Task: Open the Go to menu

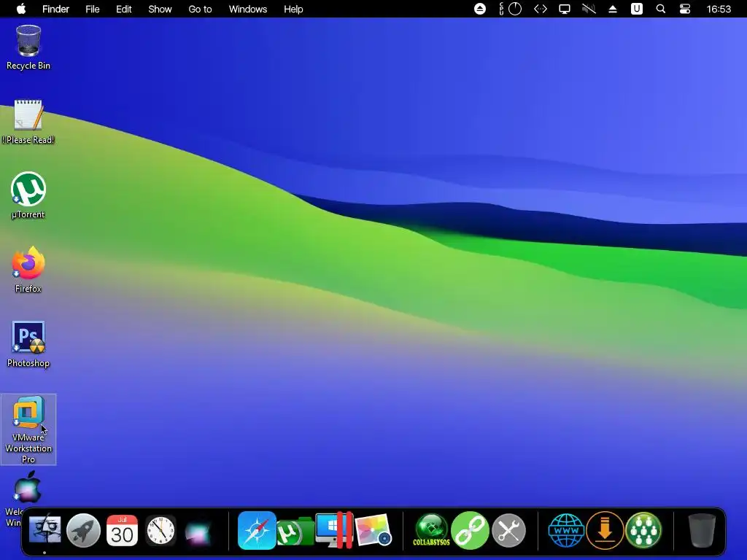Action: (x=200, y=9)
